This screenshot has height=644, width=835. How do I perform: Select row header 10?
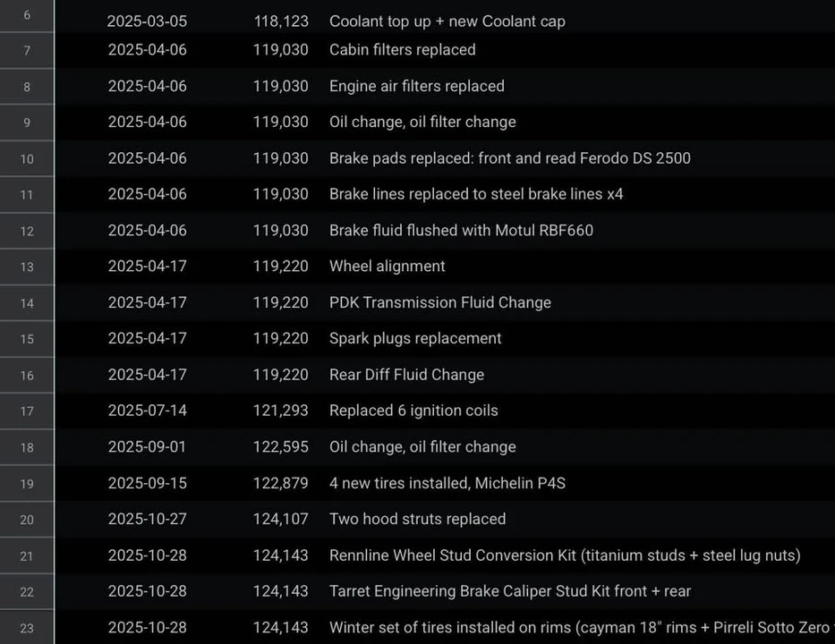tap(27, 158)
